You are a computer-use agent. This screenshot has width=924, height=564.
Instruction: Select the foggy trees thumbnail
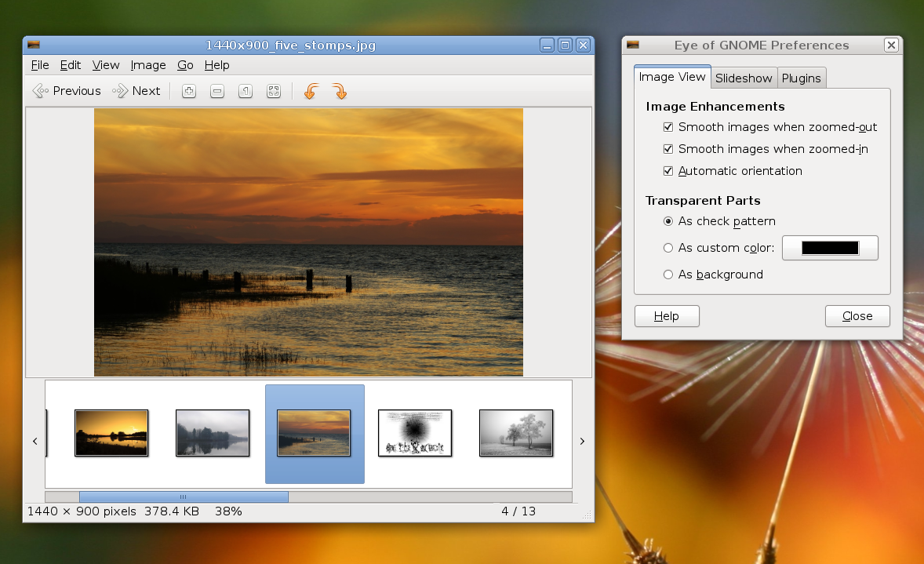pos(516,433)
